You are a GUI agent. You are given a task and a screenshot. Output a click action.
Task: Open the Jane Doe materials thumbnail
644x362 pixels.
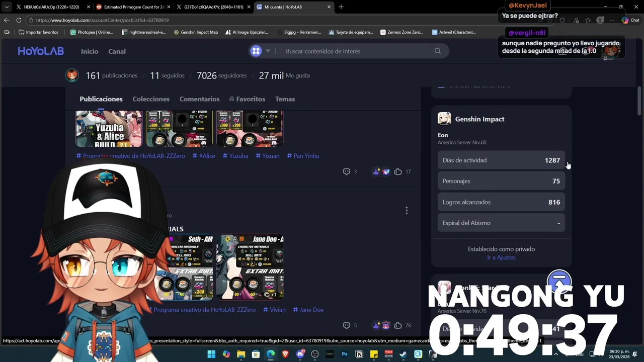click(250, 266)
